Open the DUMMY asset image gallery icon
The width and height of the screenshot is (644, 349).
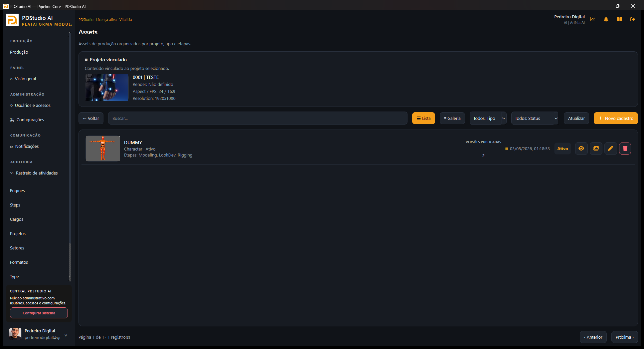[x=596, y=149]
